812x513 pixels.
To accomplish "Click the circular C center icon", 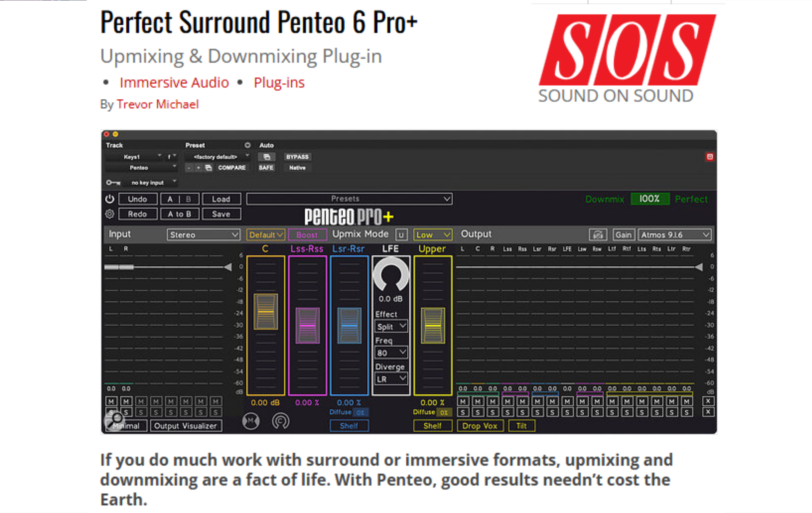I will point(280,421).
